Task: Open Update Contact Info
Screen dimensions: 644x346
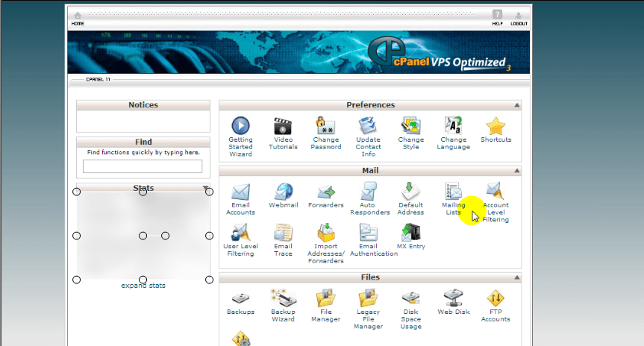Action: [x=368, y=126]
